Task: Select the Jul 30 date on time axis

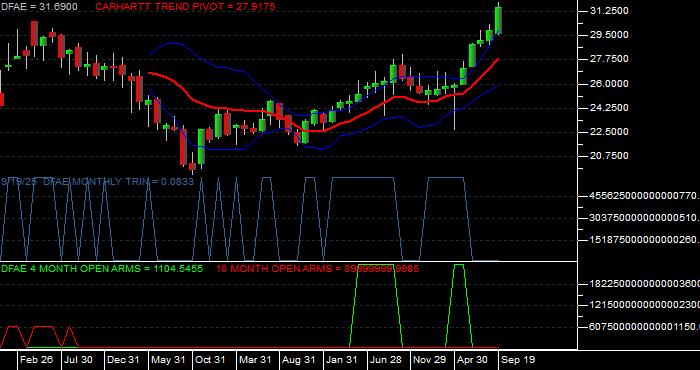Action: 79,360
